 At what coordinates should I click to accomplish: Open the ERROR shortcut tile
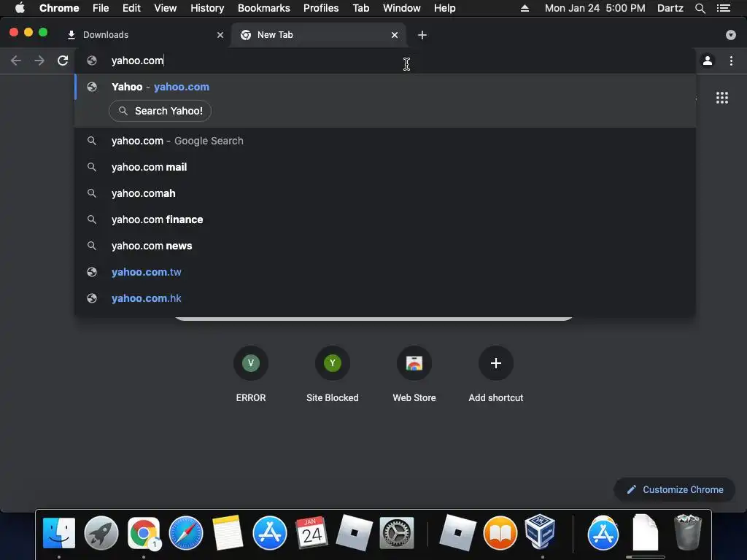tap(251, 374)
